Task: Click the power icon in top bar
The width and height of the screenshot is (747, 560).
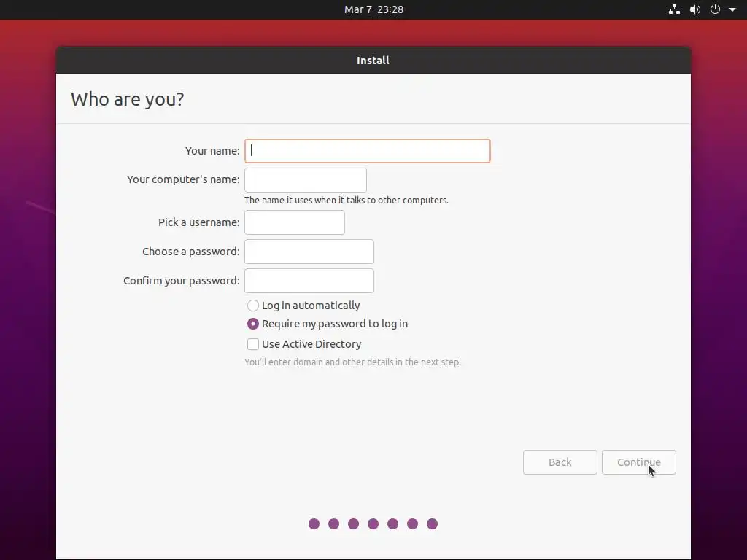Action: pyautogui.click(x=715, y=9)
